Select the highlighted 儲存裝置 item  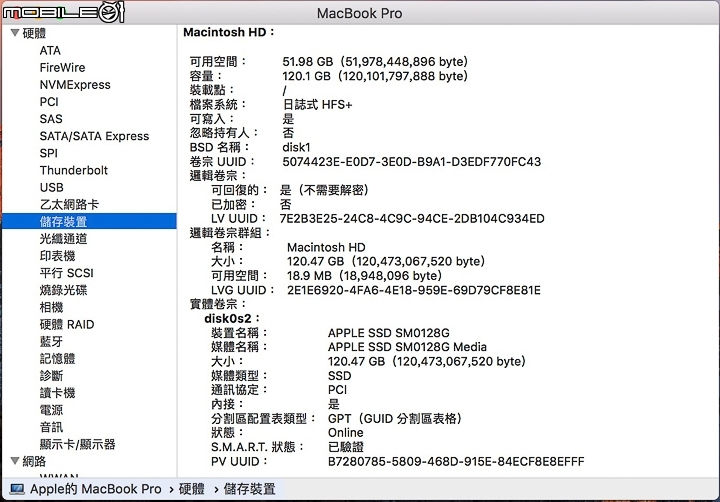[89, 221]
